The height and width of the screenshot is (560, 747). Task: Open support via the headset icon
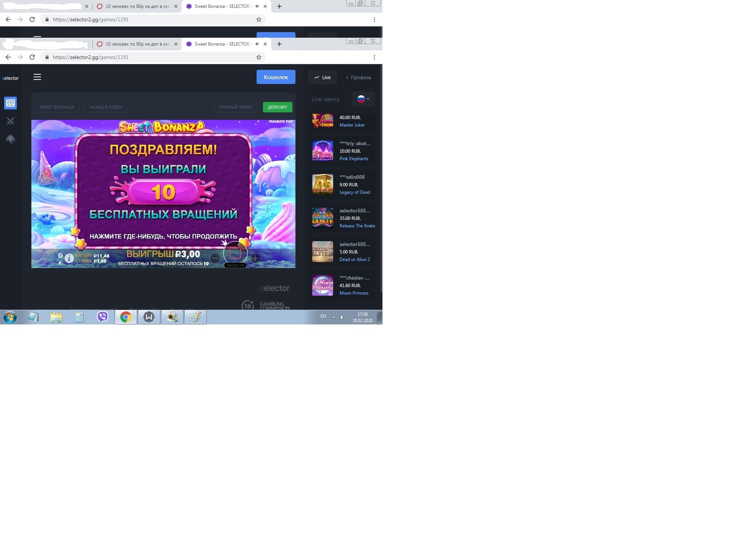pyautogui.click(x=10, y=139)
